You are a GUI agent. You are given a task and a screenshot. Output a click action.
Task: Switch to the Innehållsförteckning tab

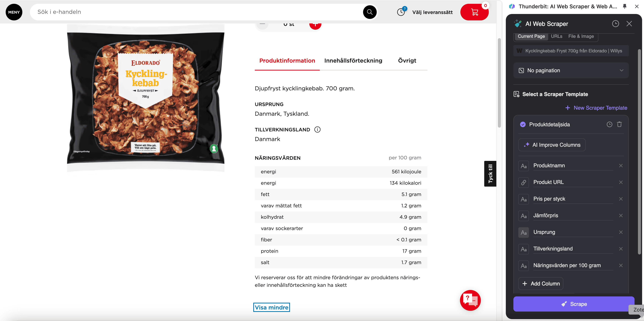(353, 60)
